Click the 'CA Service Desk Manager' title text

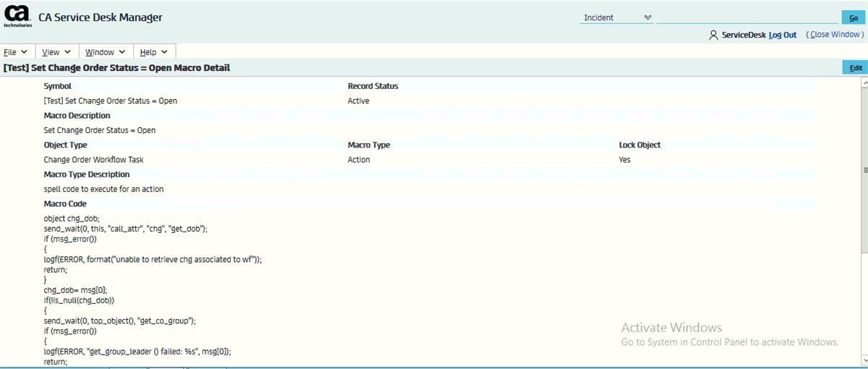[x=101, y=17]
